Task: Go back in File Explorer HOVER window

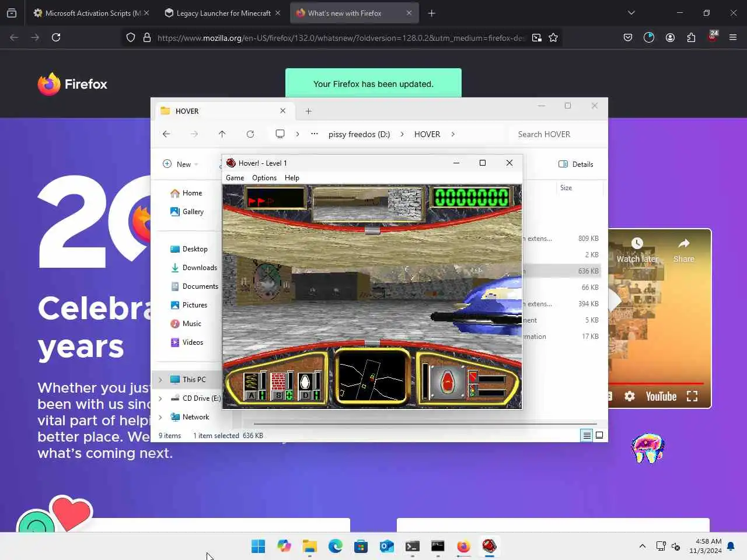Action: 166,134
